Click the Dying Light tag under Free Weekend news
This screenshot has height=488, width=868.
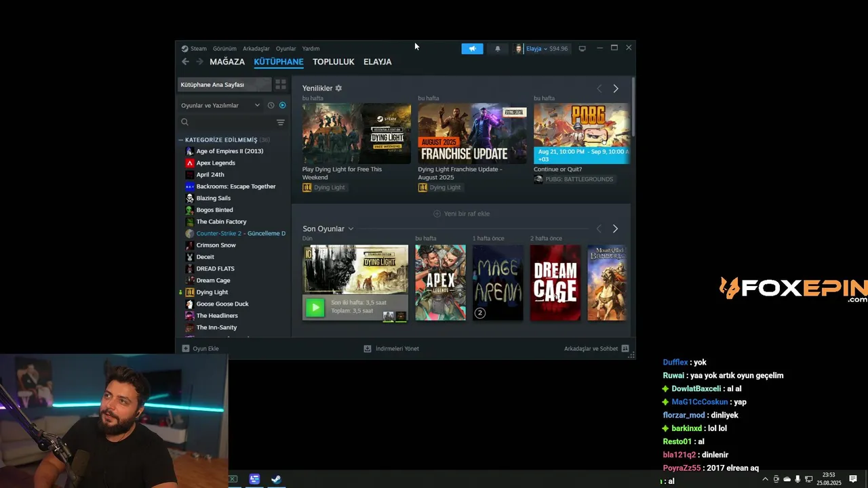click(325, 188)
